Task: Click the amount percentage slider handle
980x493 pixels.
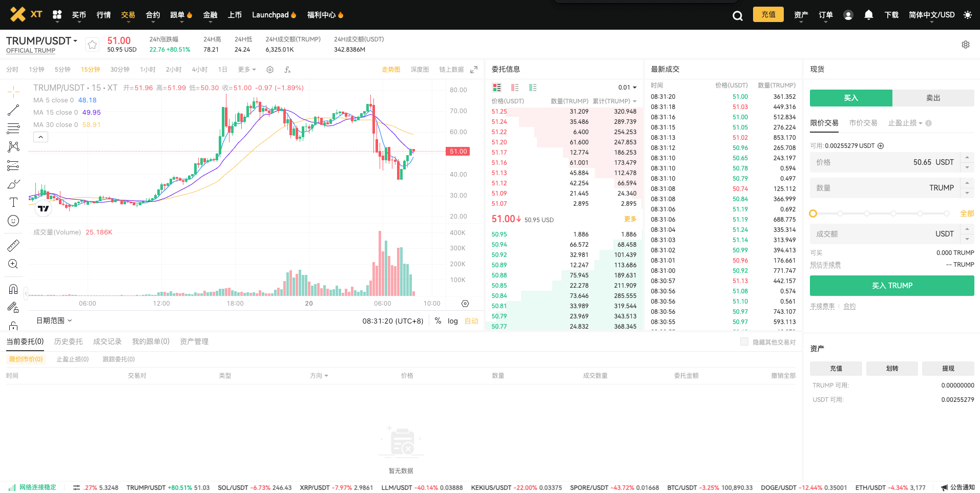Action: click(x=813, y=213)
